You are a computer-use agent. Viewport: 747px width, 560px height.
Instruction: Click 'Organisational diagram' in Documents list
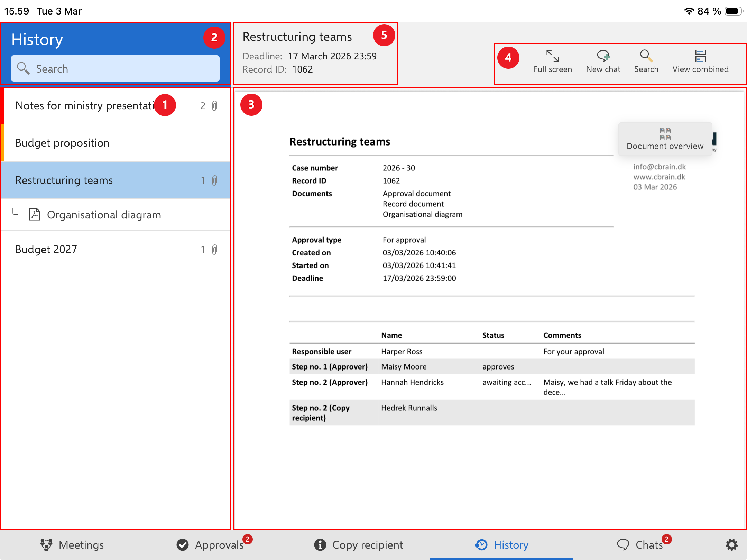point(422,214)
